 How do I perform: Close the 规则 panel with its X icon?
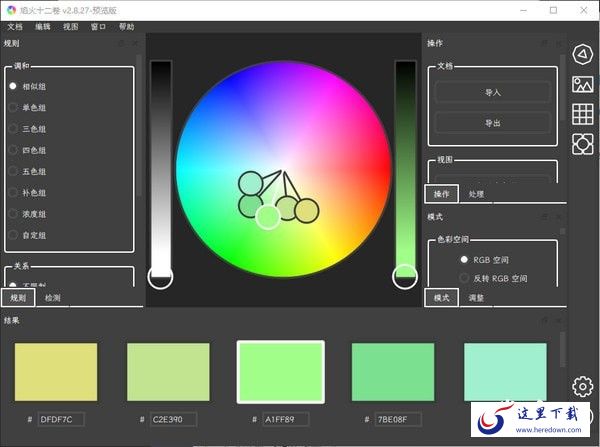(136, 44)
